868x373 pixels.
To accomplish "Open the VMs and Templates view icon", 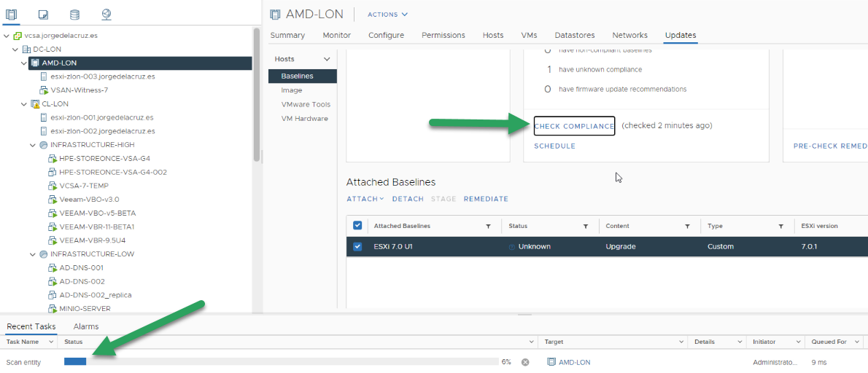I will [43, 14].
